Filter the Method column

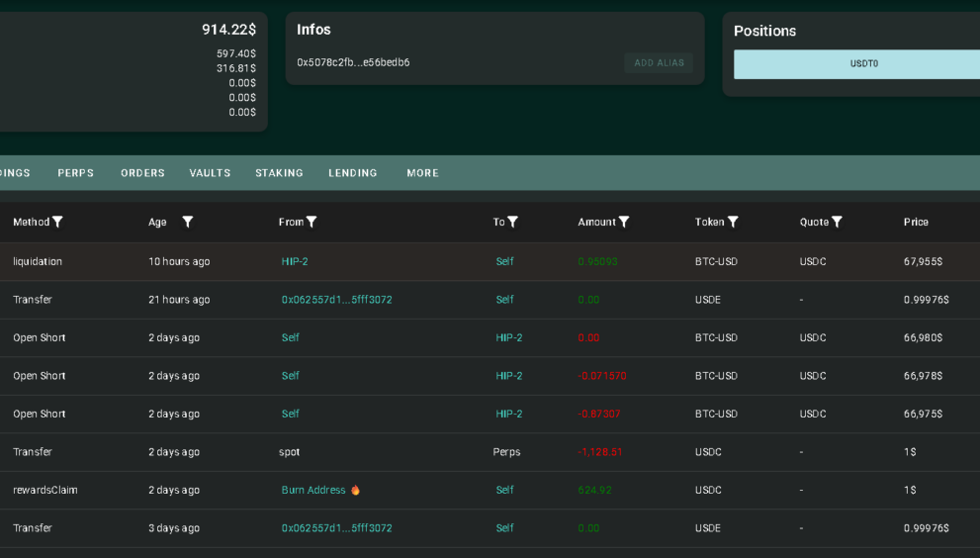coord(57,223)
